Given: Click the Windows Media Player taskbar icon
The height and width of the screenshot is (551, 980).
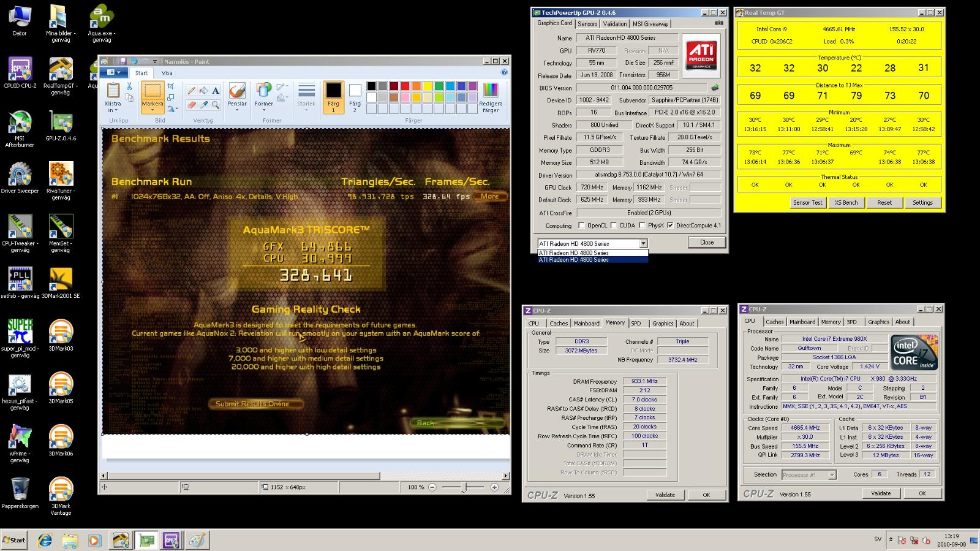Looking at the screenshot, I should [94, 540].
